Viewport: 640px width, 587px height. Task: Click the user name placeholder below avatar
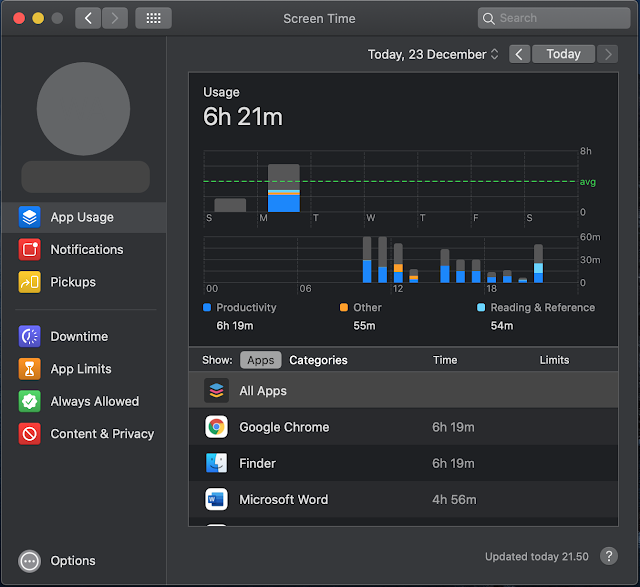tap(85, 176)
